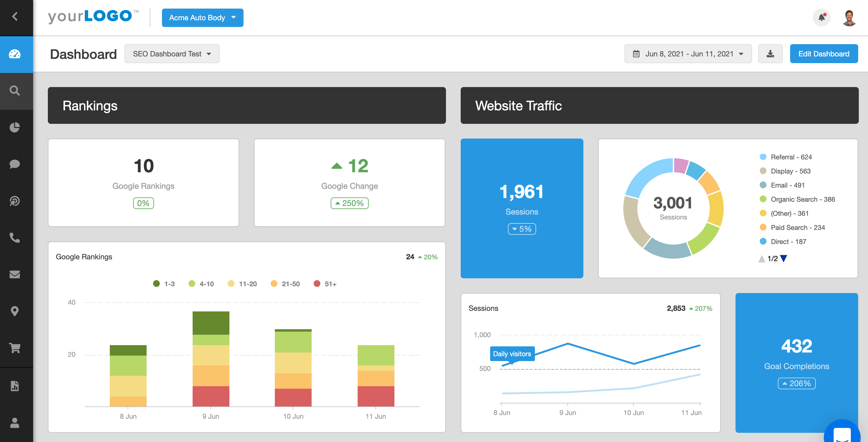The image size is (868, 442).
Task: Click the phone icon in the sidebar
Action: 16,237
